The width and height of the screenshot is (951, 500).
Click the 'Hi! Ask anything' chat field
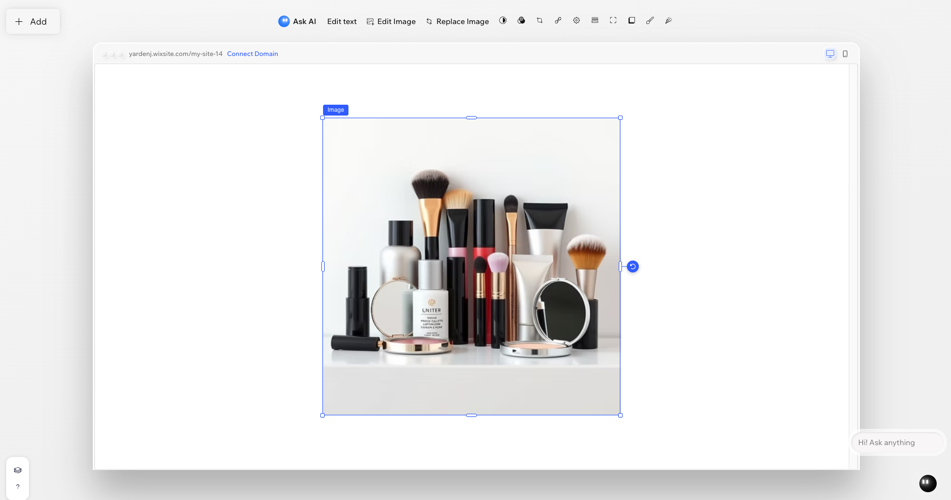(897, 442)
